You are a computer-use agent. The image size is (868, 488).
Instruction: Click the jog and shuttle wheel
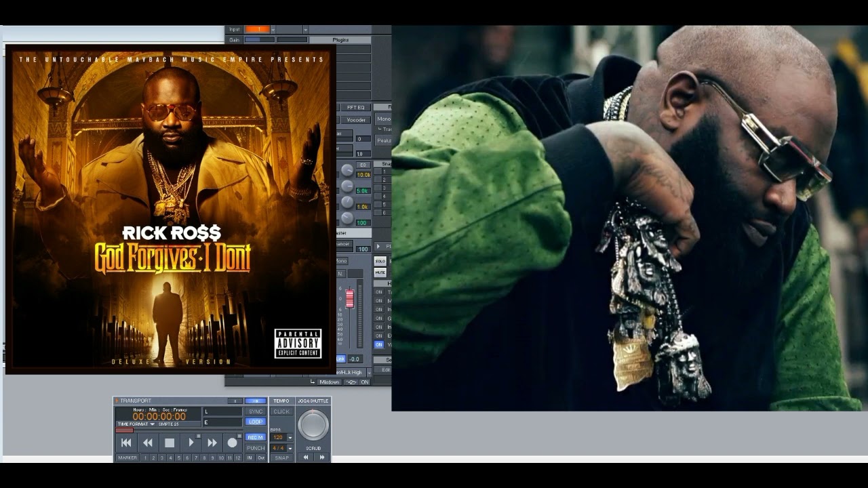[x=313, y=425]
